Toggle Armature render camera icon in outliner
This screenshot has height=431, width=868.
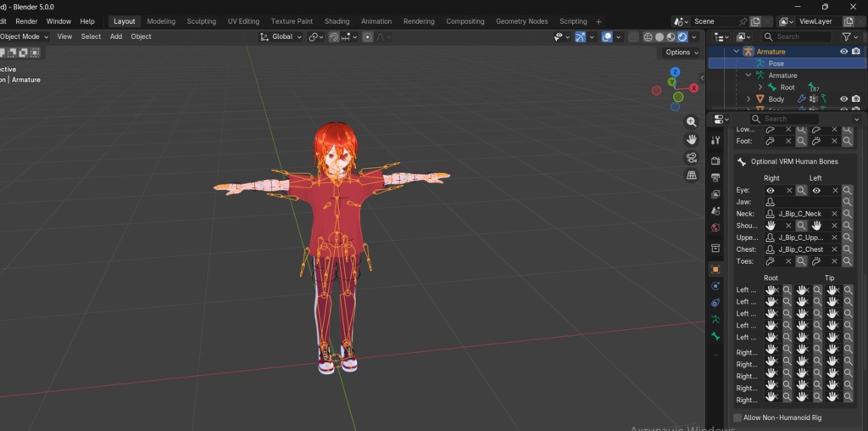pos(856,52)
